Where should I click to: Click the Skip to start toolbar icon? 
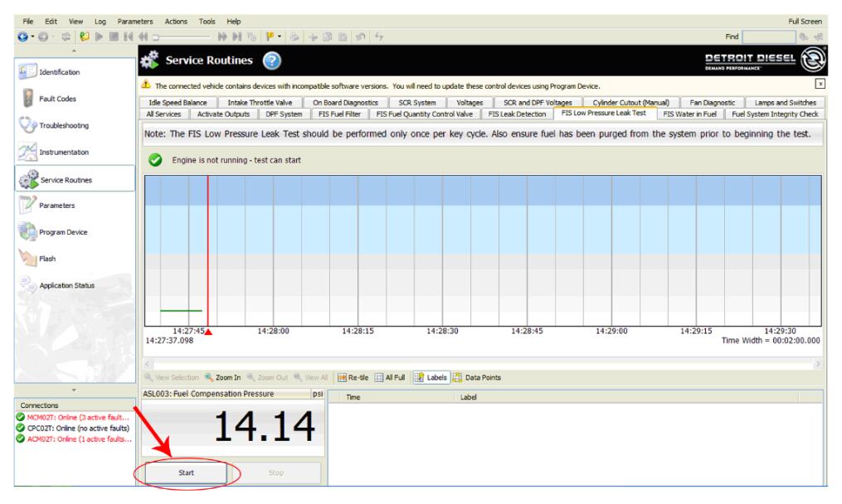(129, 36)
